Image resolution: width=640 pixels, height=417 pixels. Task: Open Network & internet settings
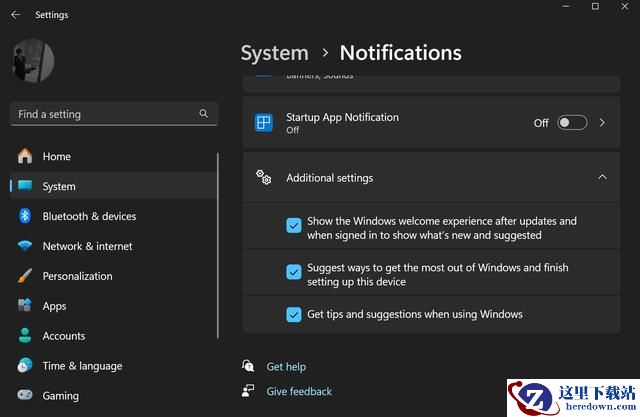pyautogui.click(x=113, y=246)
